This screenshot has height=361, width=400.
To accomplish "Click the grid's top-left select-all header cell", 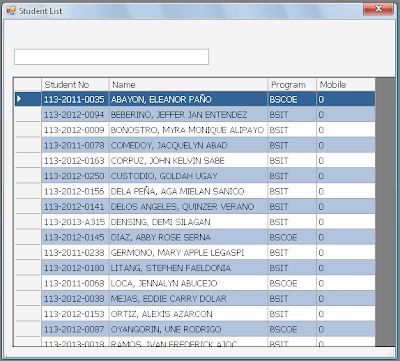I will (28, 85).
